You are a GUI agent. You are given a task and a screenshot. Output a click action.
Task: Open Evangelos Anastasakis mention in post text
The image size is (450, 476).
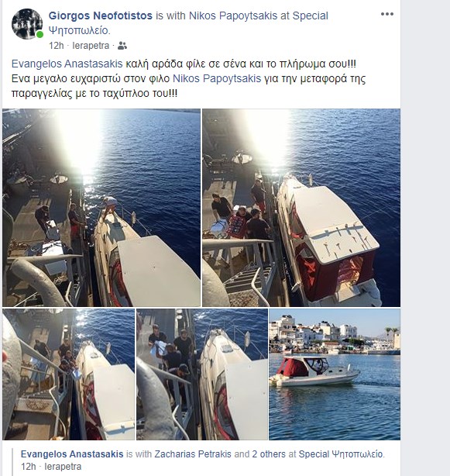[67, 64]
